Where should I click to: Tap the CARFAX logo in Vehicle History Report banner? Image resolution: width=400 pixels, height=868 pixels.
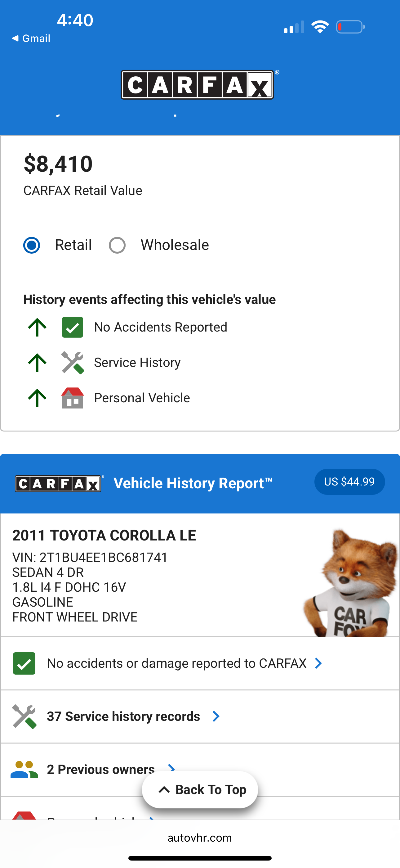coord(59,484)
